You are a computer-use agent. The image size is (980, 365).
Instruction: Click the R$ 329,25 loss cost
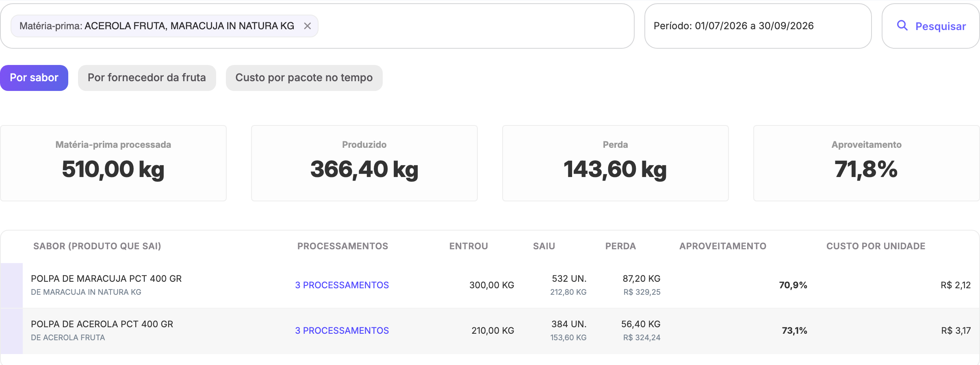(x=642, y=292)
